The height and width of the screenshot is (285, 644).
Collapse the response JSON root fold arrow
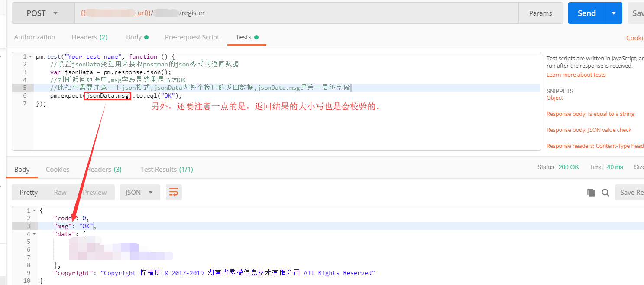coord(34,210)
